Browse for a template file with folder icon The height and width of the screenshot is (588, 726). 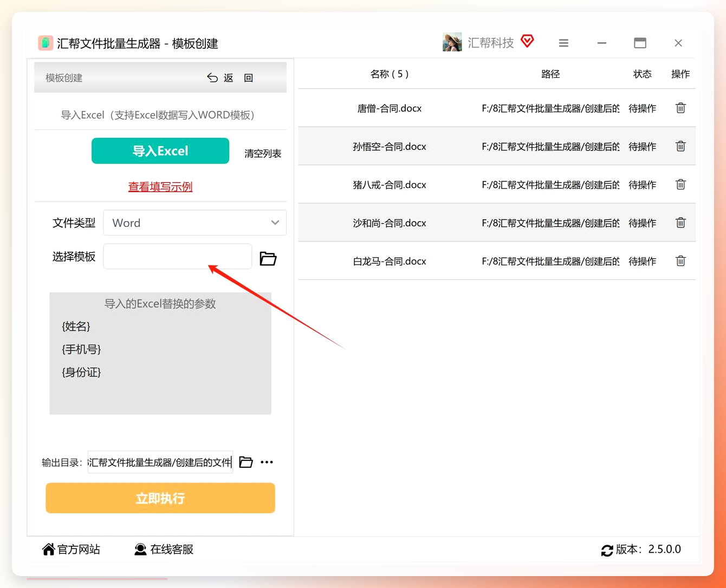[x=268, y=259]
